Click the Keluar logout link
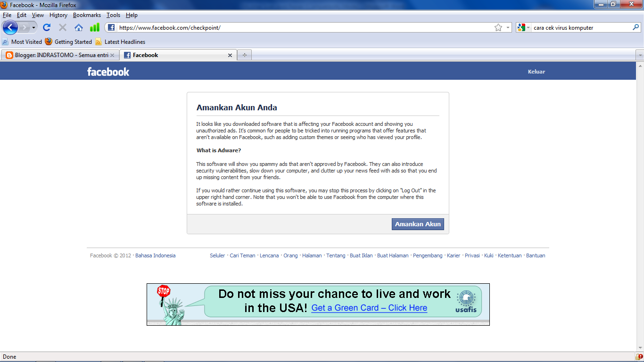The image size is (644, 362). pyautogui.click(x=537, y=72)
